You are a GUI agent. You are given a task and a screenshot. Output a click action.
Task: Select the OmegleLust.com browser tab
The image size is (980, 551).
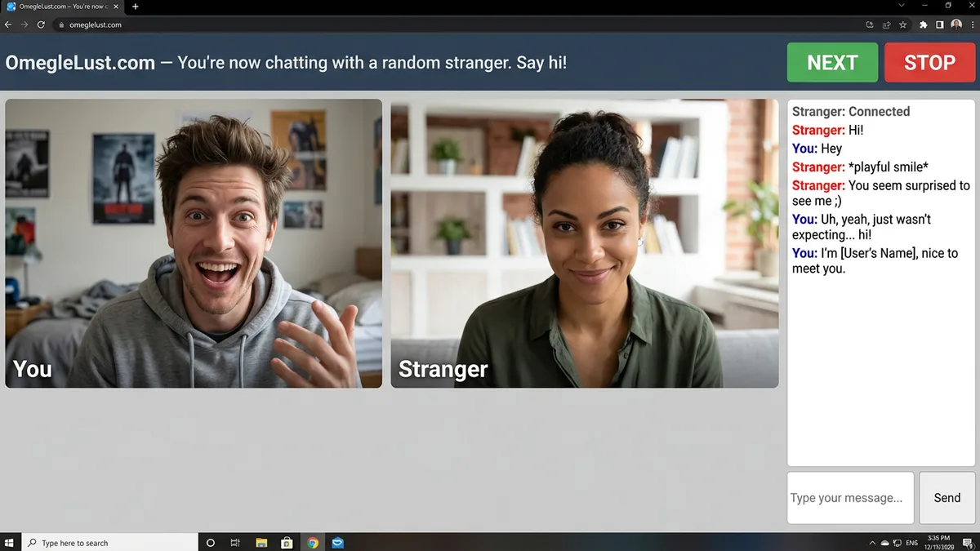pyautogui.click(x=63, y=7)
